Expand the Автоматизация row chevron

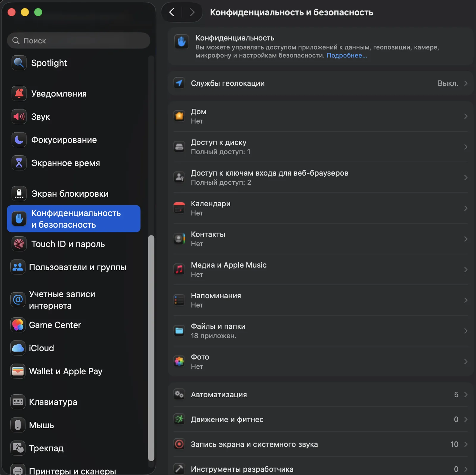pyautogui.click(x=466, y=395)
